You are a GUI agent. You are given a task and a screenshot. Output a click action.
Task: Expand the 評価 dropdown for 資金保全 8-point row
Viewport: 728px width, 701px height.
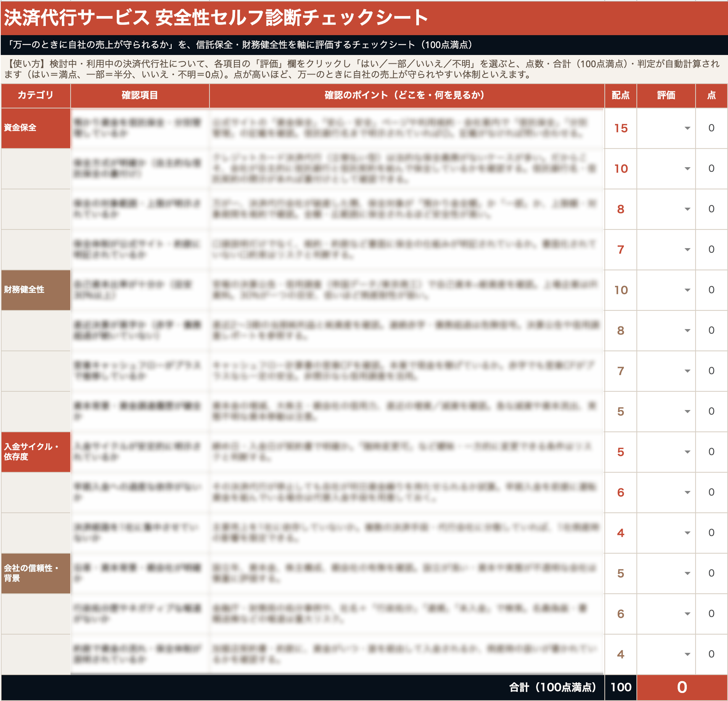[687, 209]
